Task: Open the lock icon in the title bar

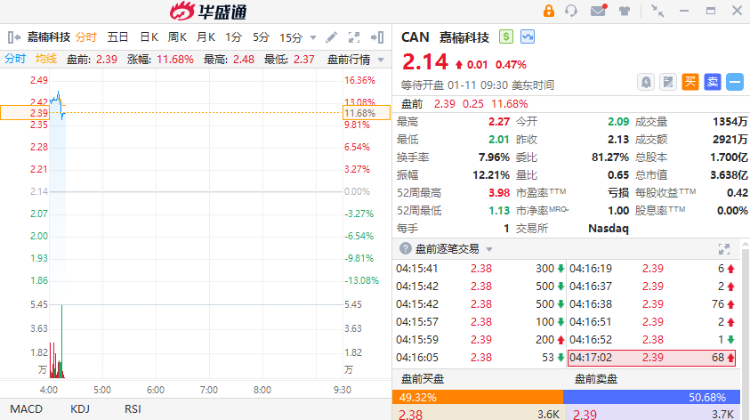Action: (x=549, y=11)
